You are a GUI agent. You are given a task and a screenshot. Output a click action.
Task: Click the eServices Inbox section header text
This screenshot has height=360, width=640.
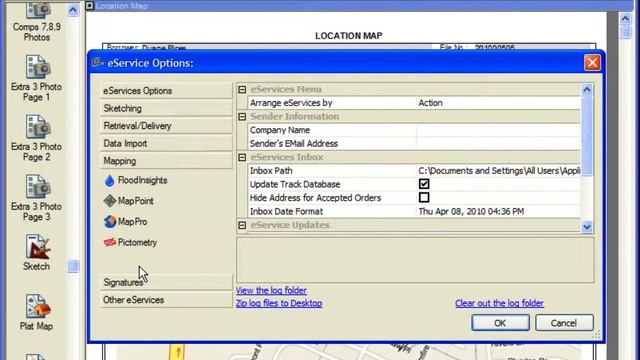287,157
